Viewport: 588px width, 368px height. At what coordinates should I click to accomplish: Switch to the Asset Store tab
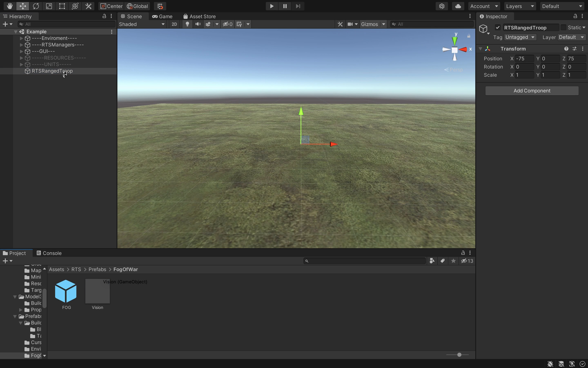pyautogui.click(x=200, y=16)
